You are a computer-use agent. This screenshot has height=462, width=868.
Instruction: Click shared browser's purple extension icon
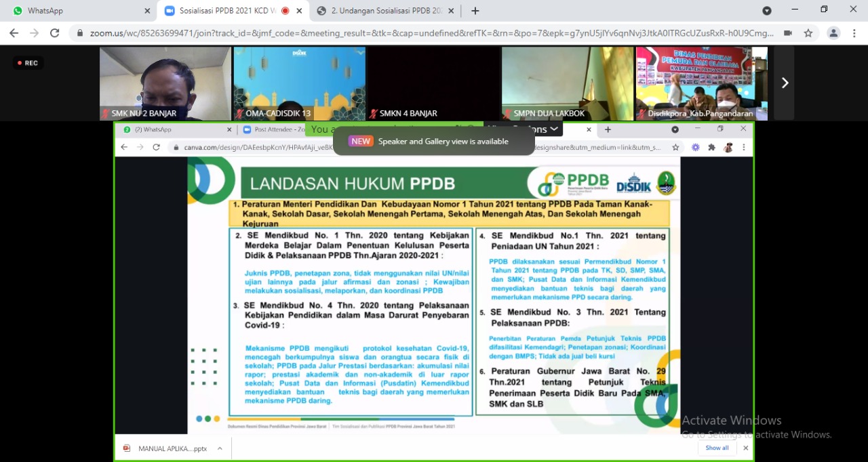pyautogui.click(x=696, y=147)
